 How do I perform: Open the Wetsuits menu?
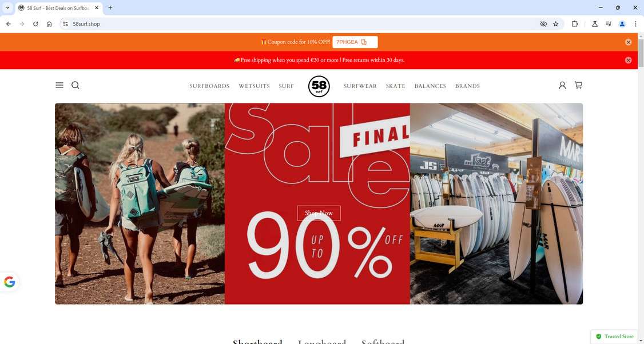(x=255, y=86)
